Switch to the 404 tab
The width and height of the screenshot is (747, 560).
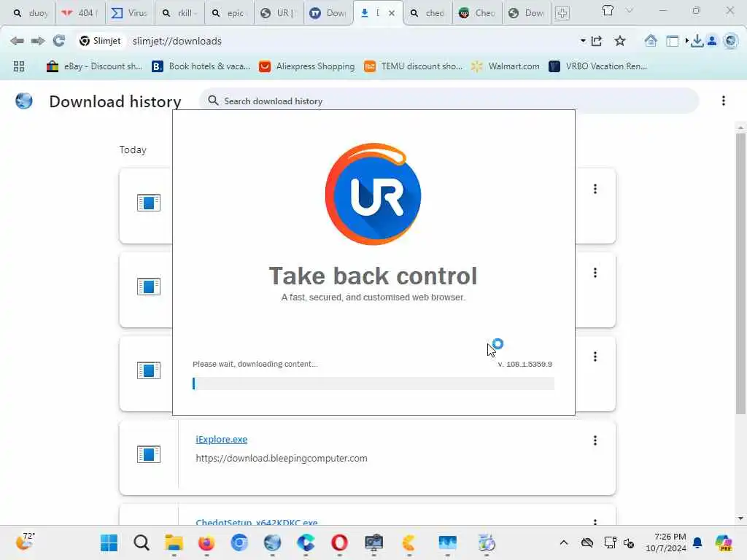point(80,13)
